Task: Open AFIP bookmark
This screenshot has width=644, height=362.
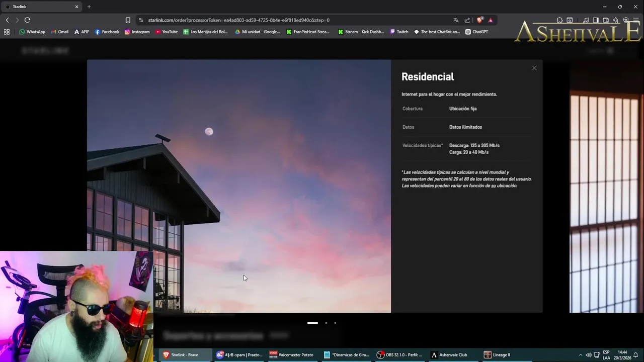Action: (82, 32)
